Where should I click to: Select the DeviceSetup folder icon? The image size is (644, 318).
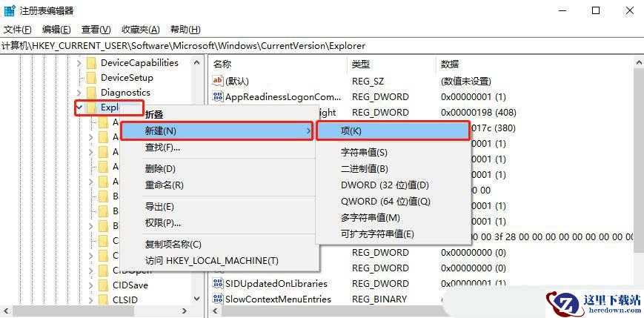91,78
